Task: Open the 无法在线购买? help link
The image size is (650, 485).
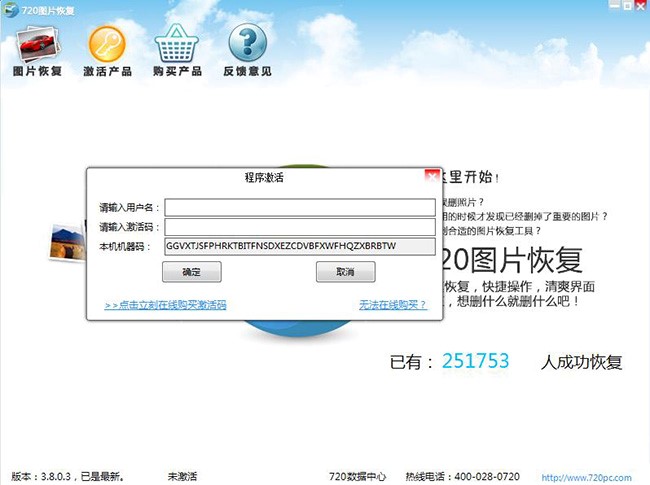Action: tap(393, 305)
